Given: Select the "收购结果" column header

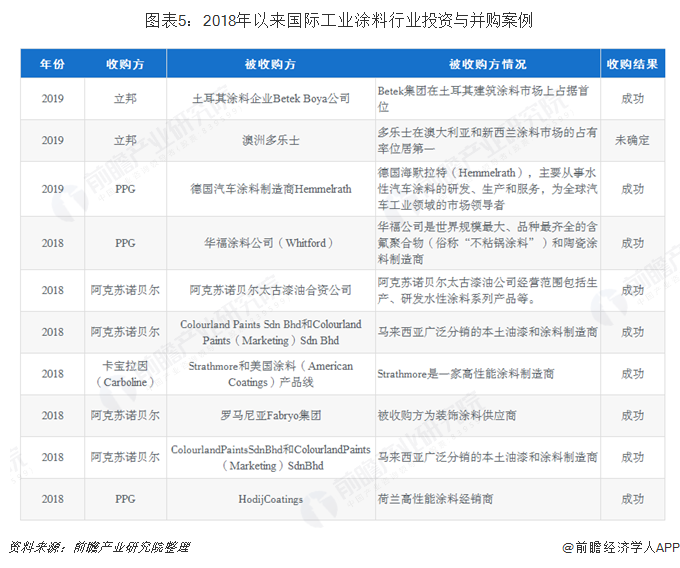Looking at the screenshot, I should pyautogui.click(x=632, y=64).
